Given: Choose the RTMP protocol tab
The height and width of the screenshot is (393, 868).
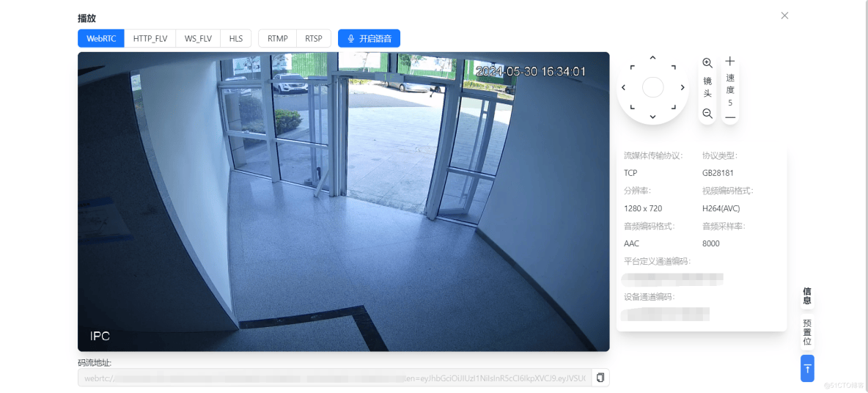Looking at the screenshot, I should 277,39.
